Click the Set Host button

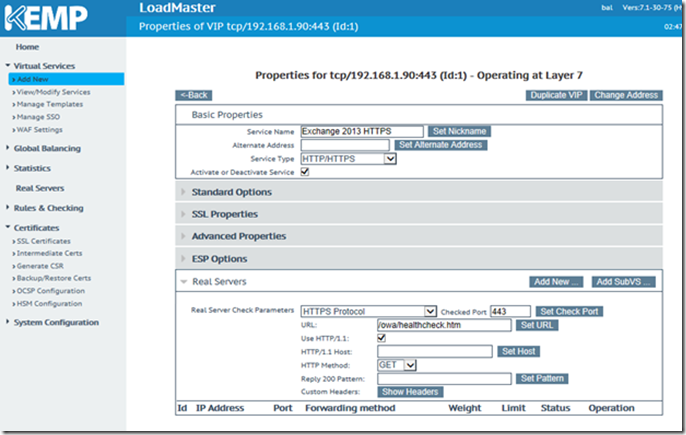click(x=518, y=351)
